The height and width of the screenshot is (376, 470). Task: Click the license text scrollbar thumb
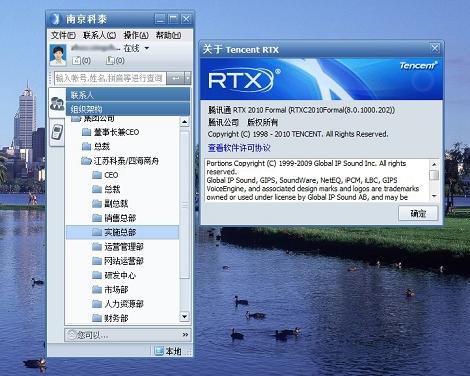(x=434, y=175)
